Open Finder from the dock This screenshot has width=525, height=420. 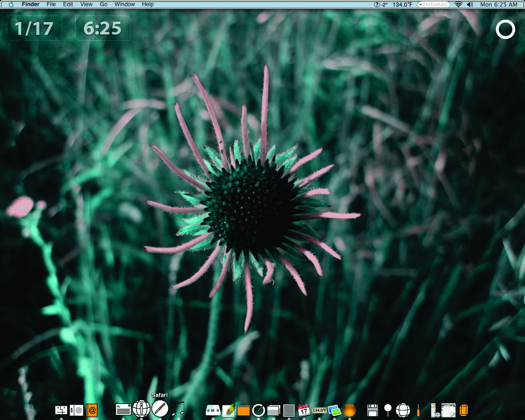tap(61, 410)
